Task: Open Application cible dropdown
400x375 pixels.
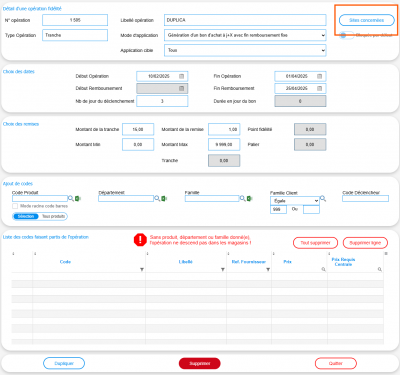Action: [x=245, y=50]
